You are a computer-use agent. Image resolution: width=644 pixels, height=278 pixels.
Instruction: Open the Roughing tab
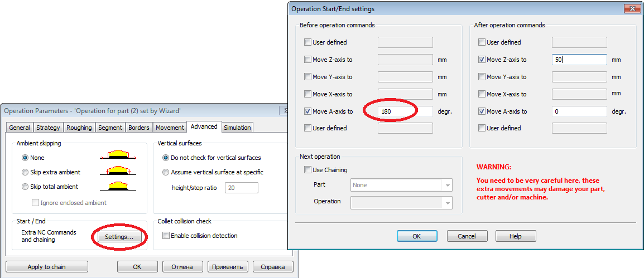(79, 128)
